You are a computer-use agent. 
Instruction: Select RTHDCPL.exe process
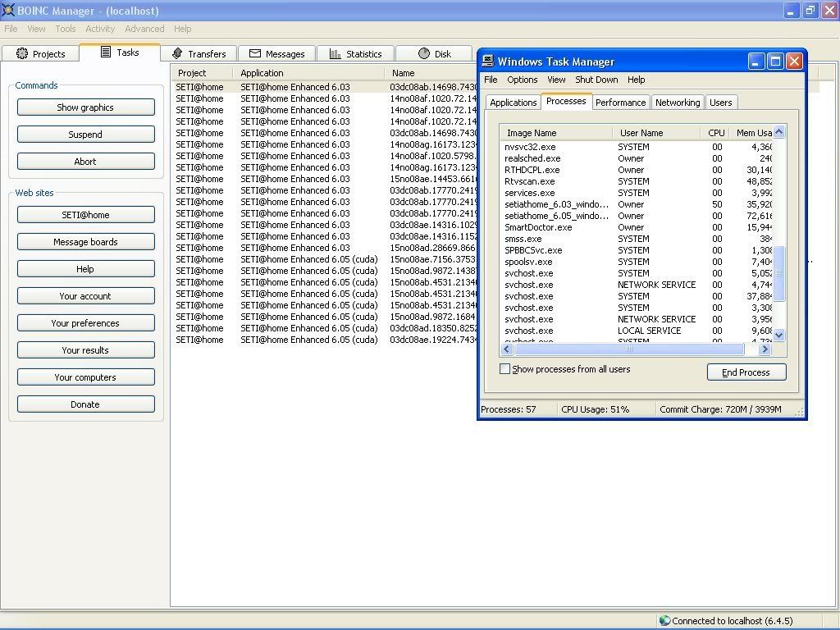coord(637,170)
